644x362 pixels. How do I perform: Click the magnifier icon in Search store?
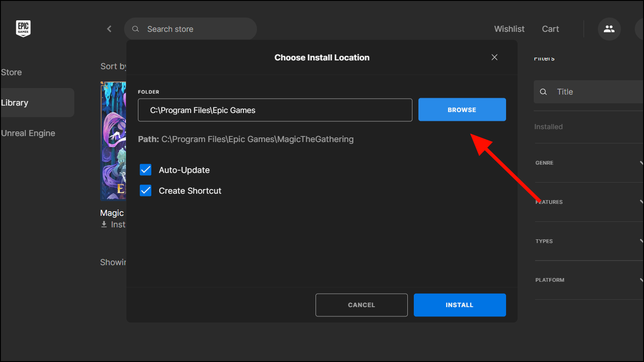point(136,29)
